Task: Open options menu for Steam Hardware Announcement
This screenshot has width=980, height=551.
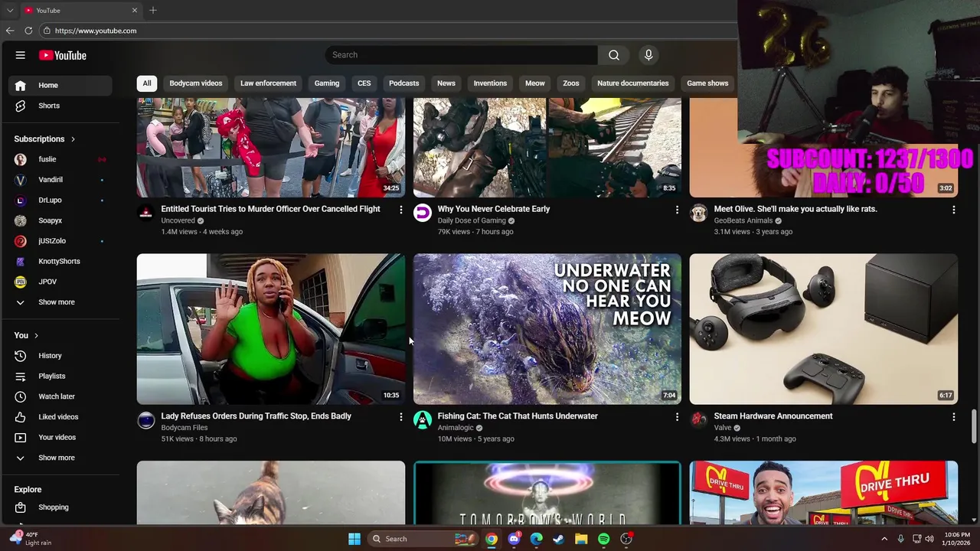Action: [953, 417]
